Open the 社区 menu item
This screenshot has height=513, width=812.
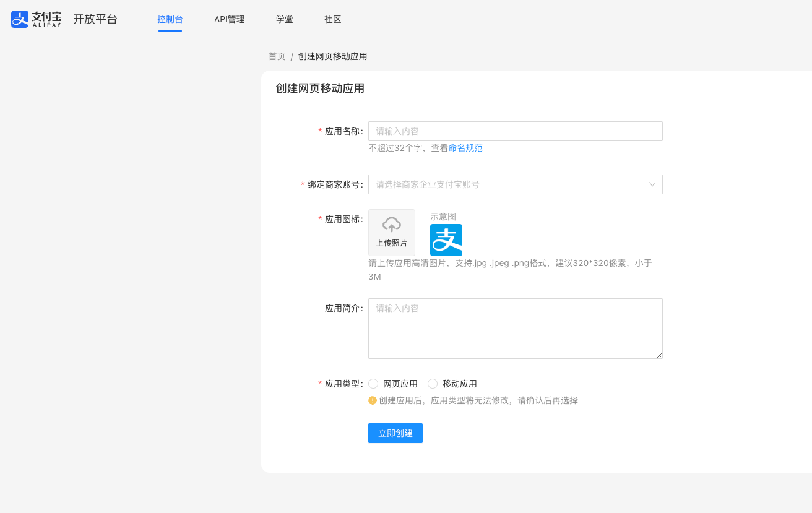333,19
